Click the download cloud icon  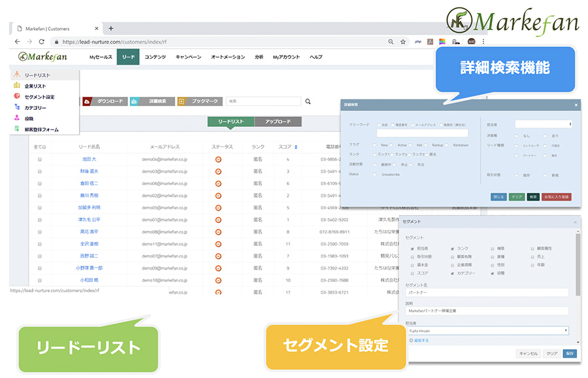pyautogui.click(x=87, y=101)
